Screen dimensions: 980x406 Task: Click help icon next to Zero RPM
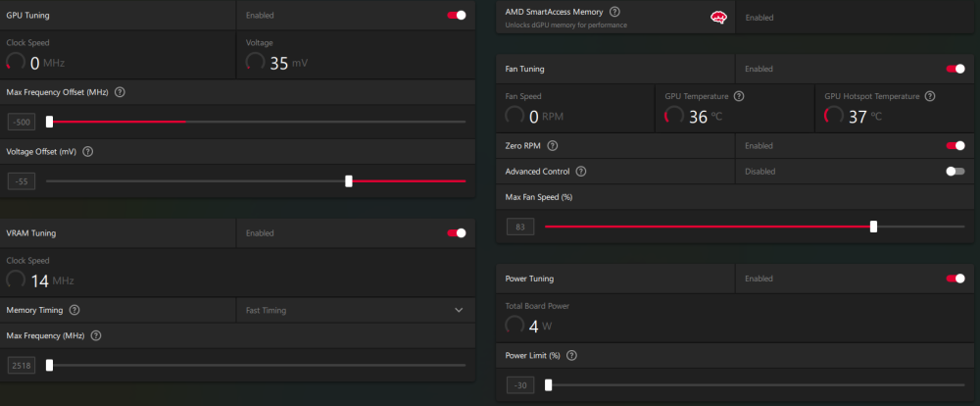point(552,146)
